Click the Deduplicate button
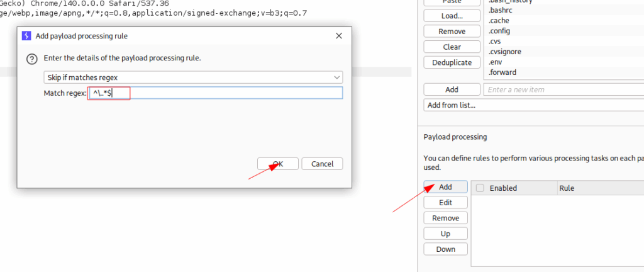The height and width of the screenshot is (272, 644). pos(447,62)
